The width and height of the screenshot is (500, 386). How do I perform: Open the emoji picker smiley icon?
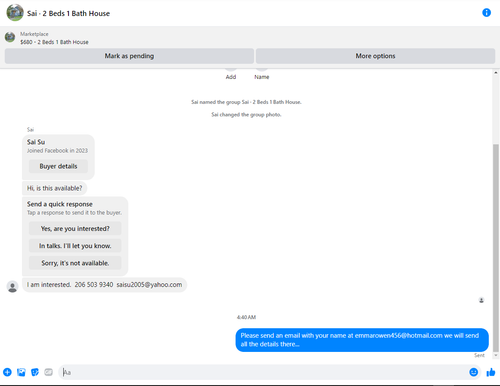pyautogui.click(x=473, y=372)
